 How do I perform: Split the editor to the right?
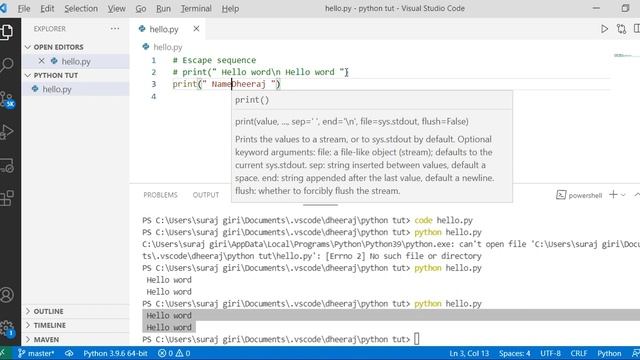click(637, 29)
